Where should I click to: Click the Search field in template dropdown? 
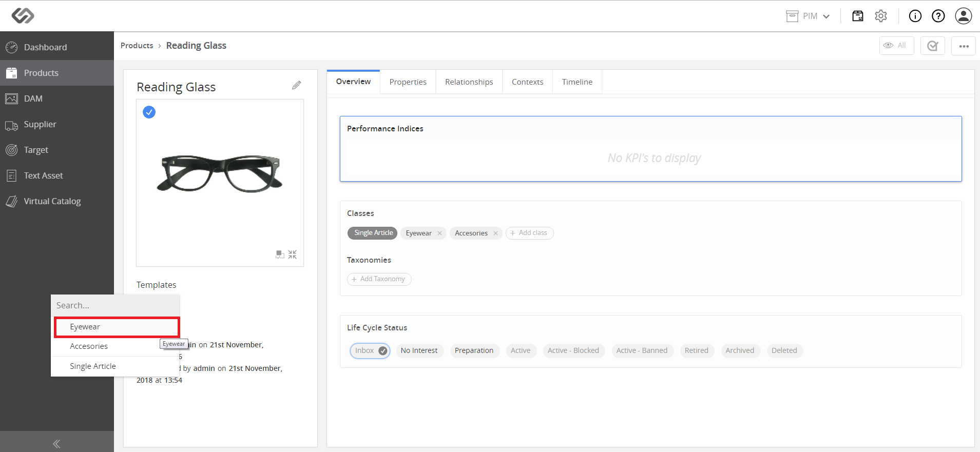(116, 305)
